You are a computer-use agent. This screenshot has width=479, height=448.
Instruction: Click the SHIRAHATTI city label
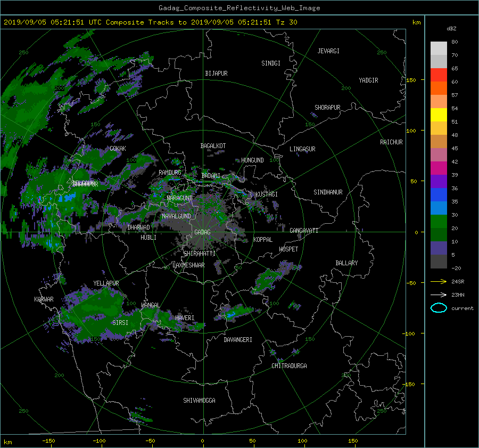(199, 254)
